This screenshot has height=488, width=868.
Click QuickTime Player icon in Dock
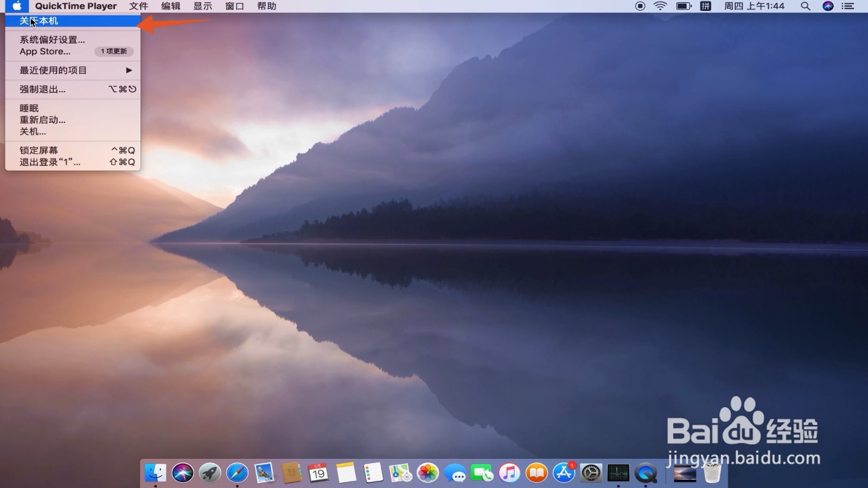tap(646, 473)
